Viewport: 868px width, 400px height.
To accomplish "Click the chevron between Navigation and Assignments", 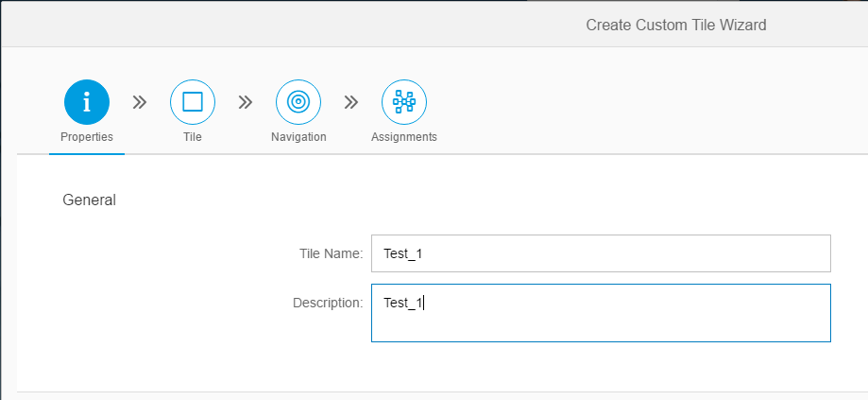I will pyautogui.click(x=351, y=102).
